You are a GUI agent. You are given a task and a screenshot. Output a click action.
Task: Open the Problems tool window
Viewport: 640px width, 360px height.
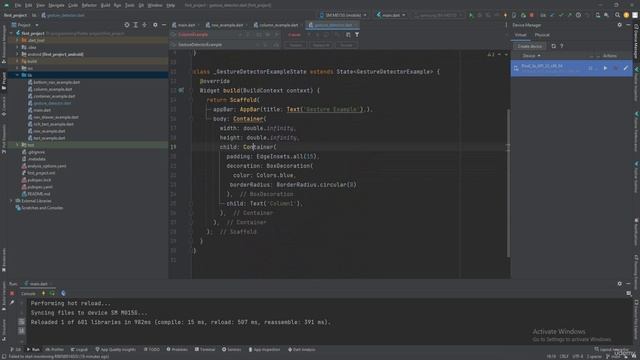[x=177, y=350]
